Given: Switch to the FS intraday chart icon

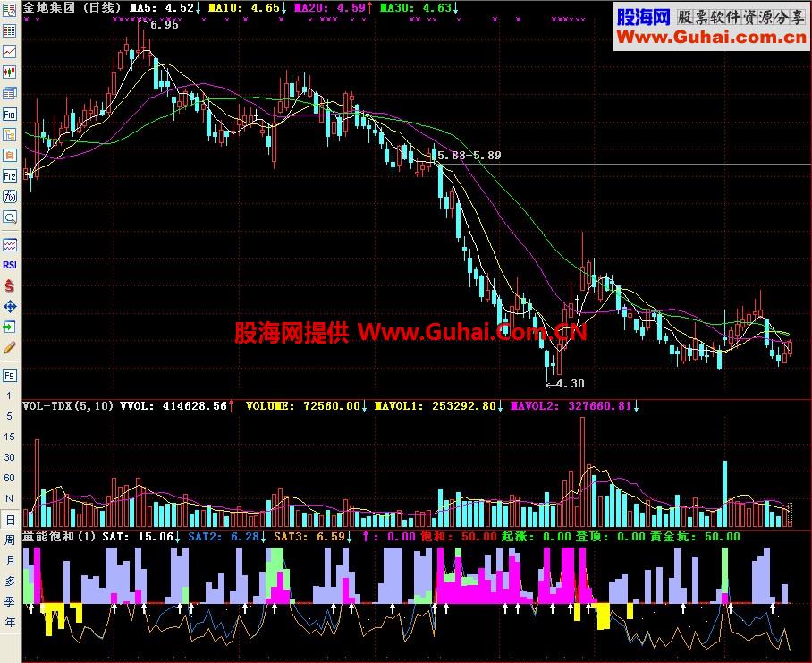Looking at the screenshot, I should pos(9,375).
